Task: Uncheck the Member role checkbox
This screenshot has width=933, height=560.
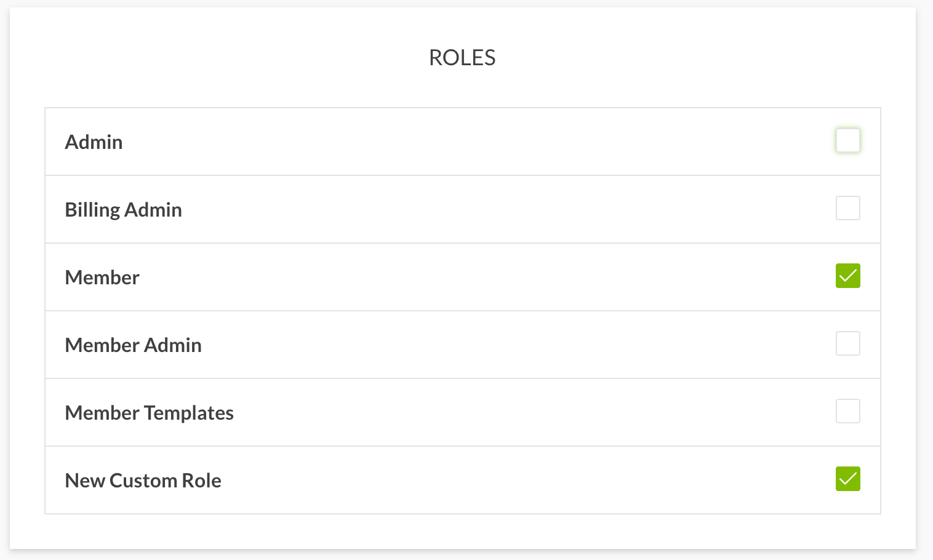Action: coord(847,276)
